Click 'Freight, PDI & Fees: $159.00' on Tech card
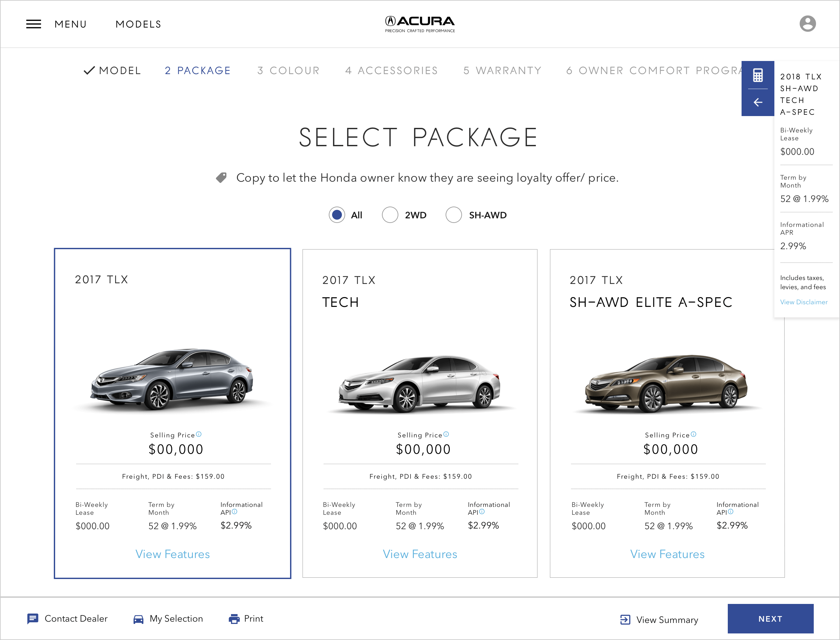Viewport: 840px width, 640px height. pos(421,476)
